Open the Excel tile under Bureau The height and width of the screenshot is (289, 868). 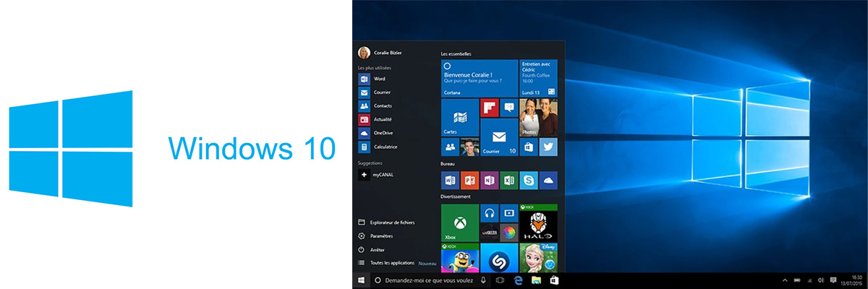click(x=509, y=180)
